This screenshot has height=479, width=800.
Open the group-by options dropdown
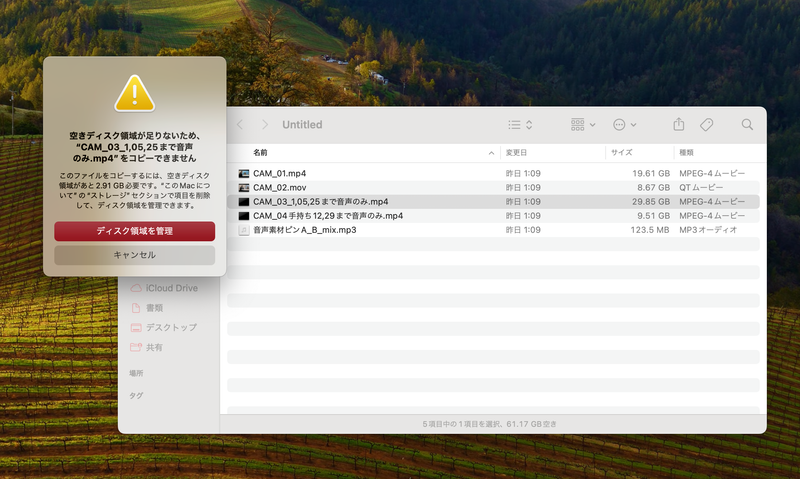point(583,124)
